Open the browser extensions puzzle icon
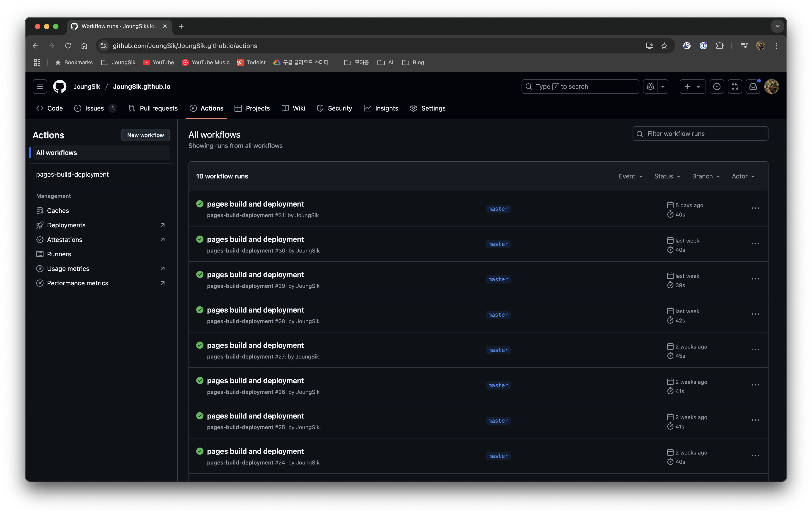The width and height of the screenshot is (812, 515). (x=720, y=46)
